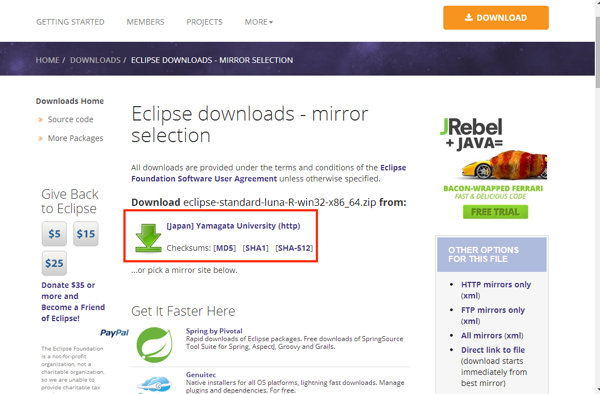View the MD5 checksum

[224, 248]
